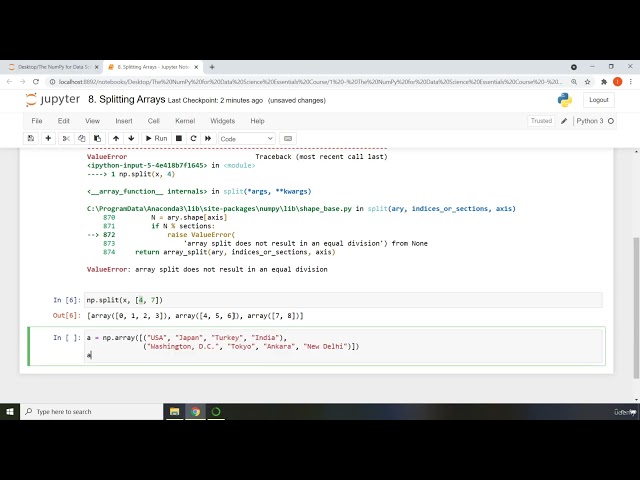Open the Chrome profile avatar

click(618, 82)
